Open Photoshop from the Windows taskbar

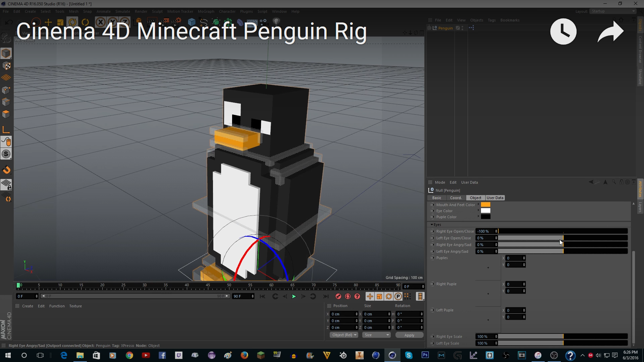coord(425,355)
